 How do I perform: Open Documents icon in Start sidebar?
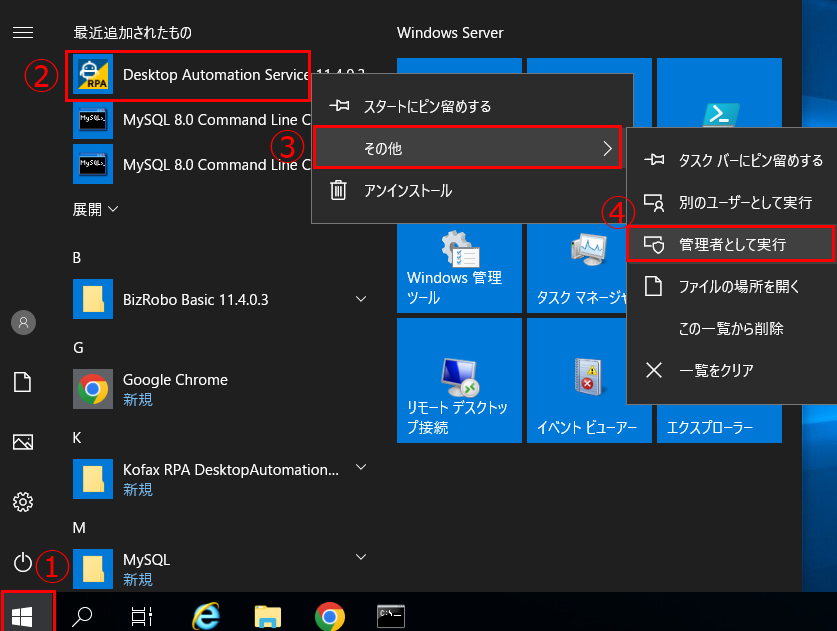tap(22, 382)
